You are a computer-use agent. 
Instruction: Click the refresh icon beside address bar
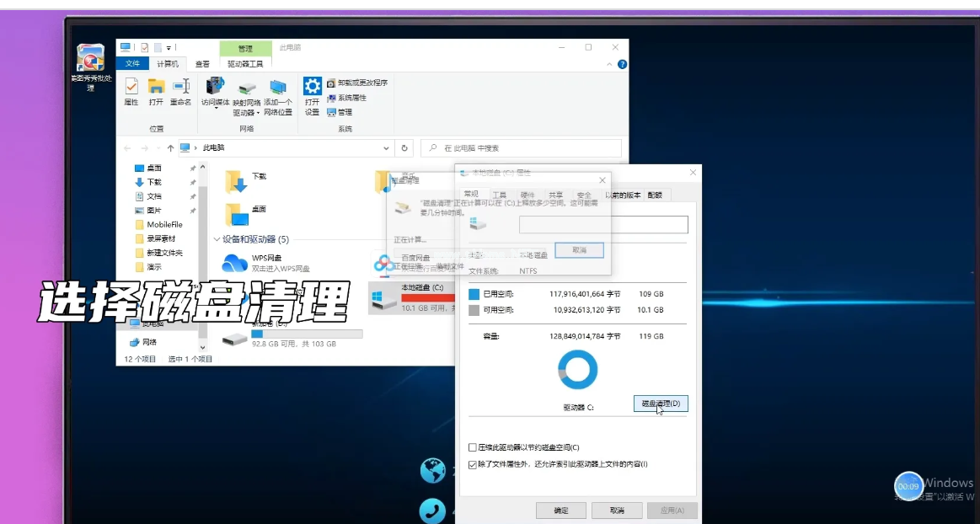pos(405,147)
